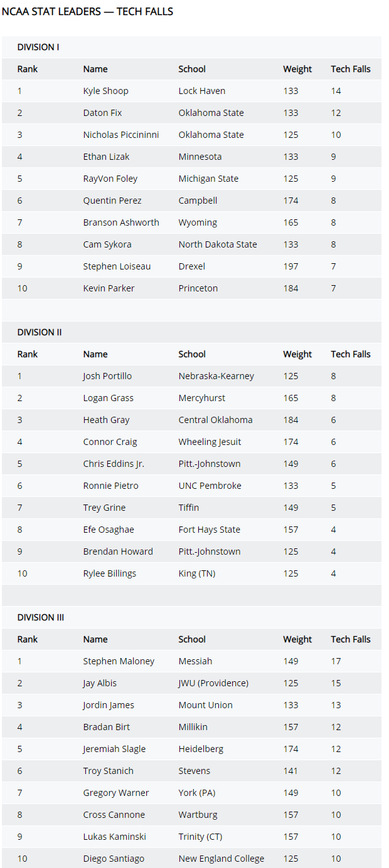Viewport: 389px width, 868px height.
Task: Click the Tech Falls column header in Division I
Action: (351, 69)
